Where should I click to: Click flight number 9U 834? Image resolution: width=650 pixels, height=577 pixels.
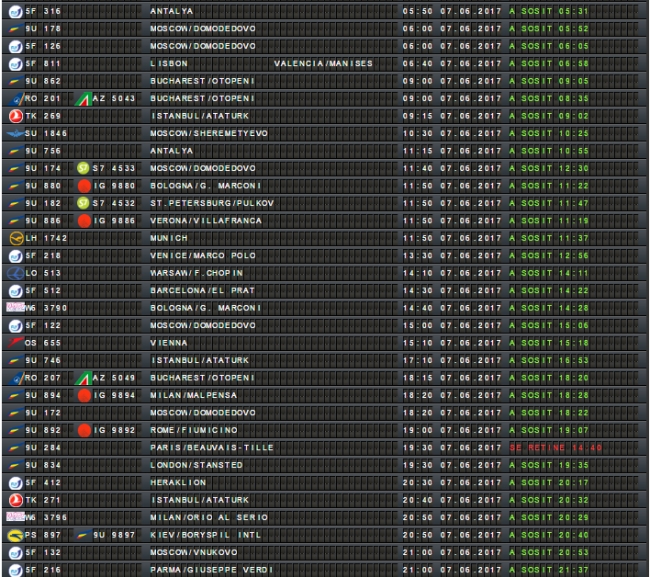pyautogui.click(x=43, y=465)
